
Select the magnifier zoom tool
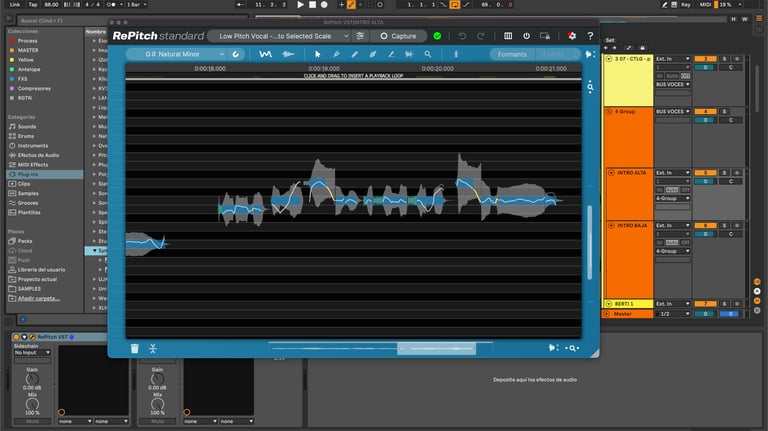click(x=428, y=54)
